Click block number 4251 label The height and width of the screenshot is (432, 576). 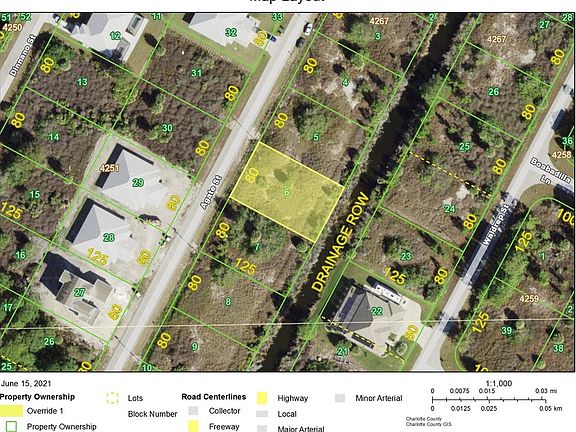point(109,168)
